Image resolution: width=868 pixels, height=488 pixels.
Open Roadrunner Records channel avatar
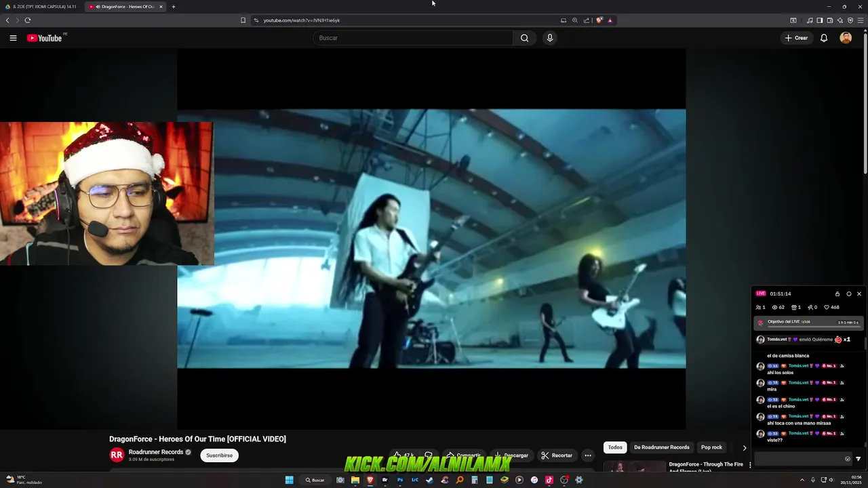coord(117,455)
